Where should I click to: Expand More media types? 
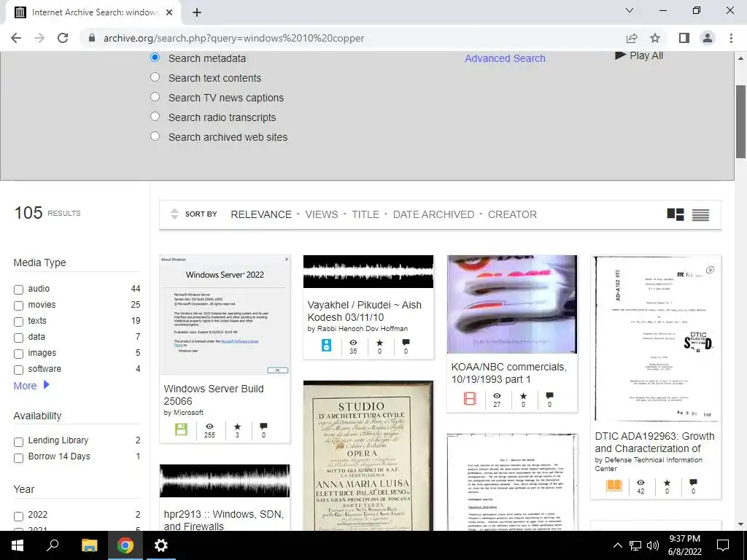31,385
